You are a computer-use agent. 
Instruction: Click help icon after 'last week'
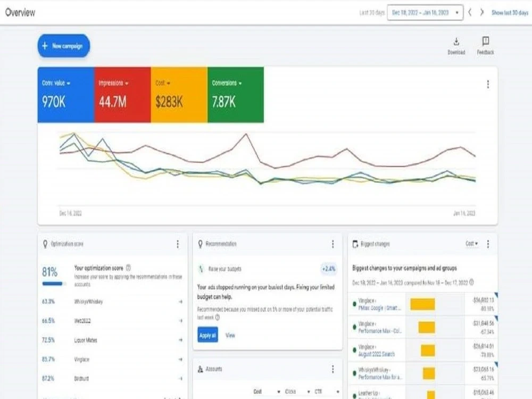tap(218, 318)
